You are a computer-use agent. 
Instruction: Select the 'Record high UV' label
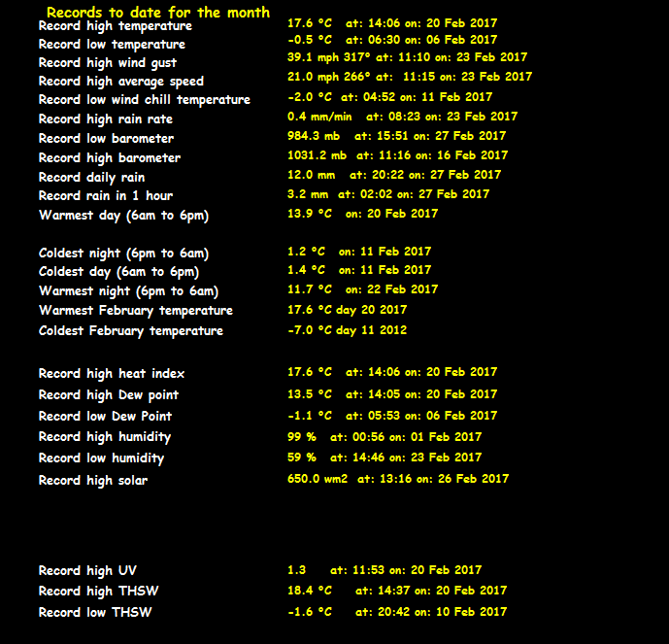pos(87,571)
